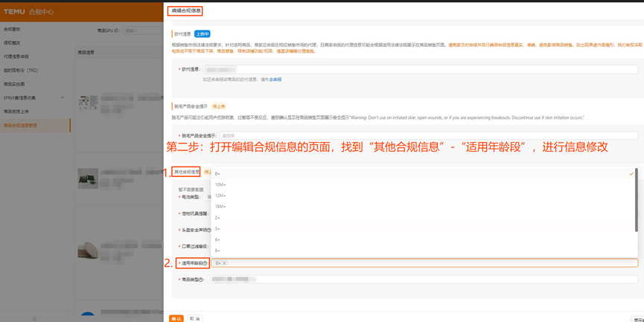
Task: Select the 10M+ age option
Action: tap(220, 184)
